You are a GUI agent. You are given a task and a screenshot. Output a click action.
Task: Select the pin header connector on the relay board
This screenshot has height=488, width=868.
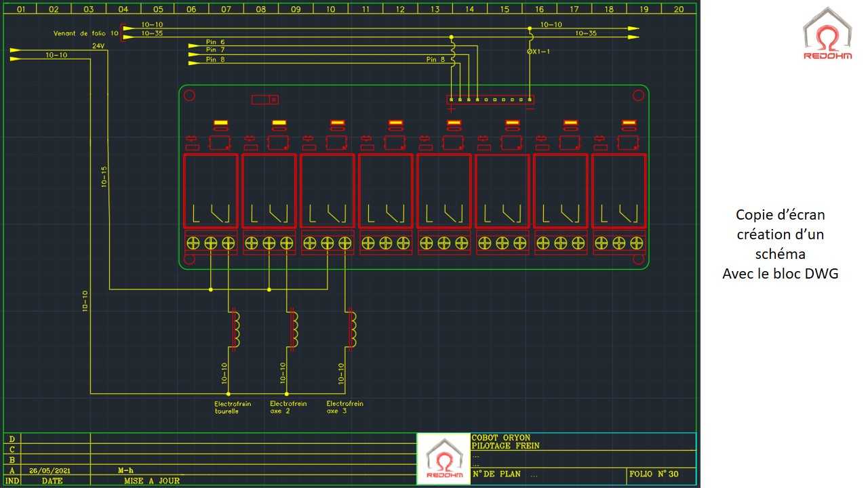click(491, 100)
